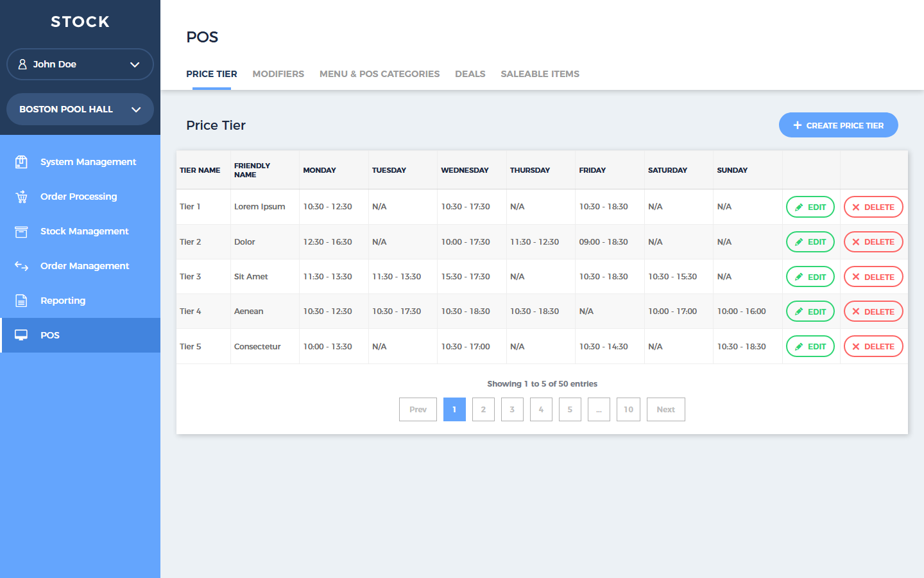Viewport: 924px width, 578px height.
Task: Click the Order Processing cart icon
Action: [21, 197]
